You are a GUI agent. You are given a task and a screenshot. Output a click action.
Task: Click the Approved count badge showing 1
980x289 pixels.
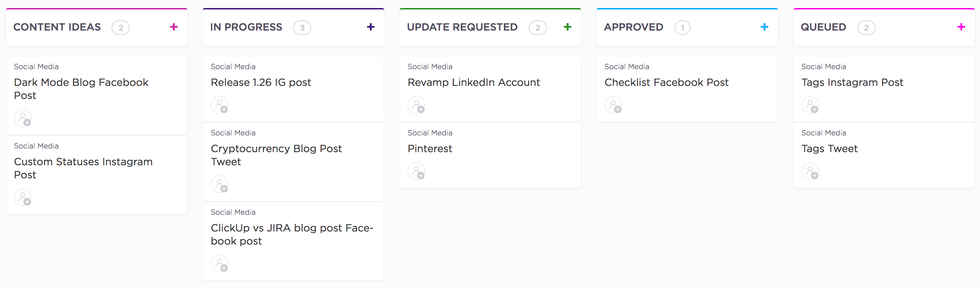point(682,28)
